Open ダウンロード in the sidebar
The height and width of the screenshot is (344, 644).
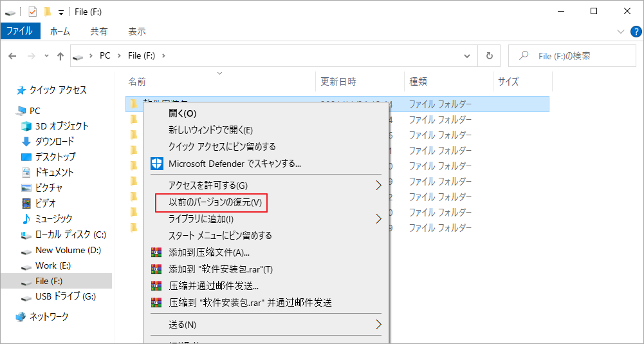[x=48, y=141]
